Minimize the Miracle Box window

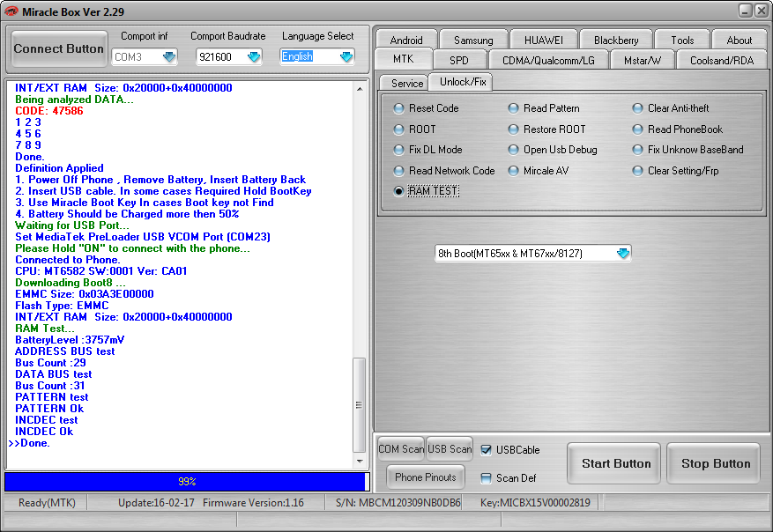pyautogui.click(x=745, y=11)
